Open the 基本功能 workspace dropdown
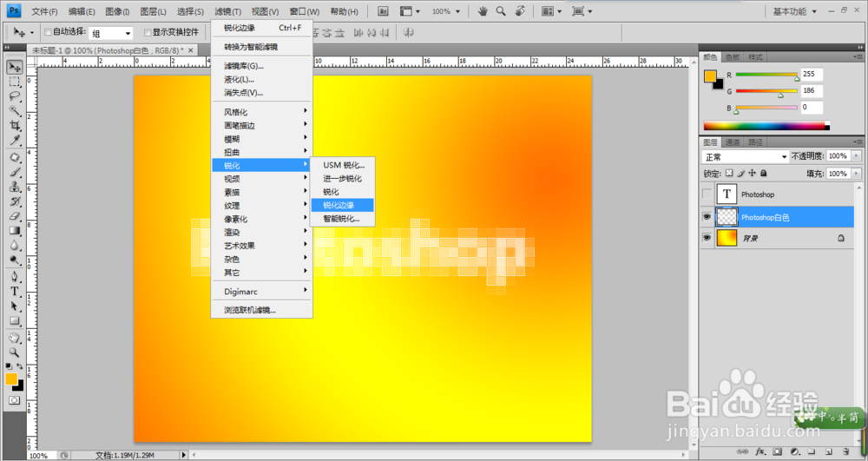Image resolution: width=868 pixels, height=461 pixels. [795, 11]
